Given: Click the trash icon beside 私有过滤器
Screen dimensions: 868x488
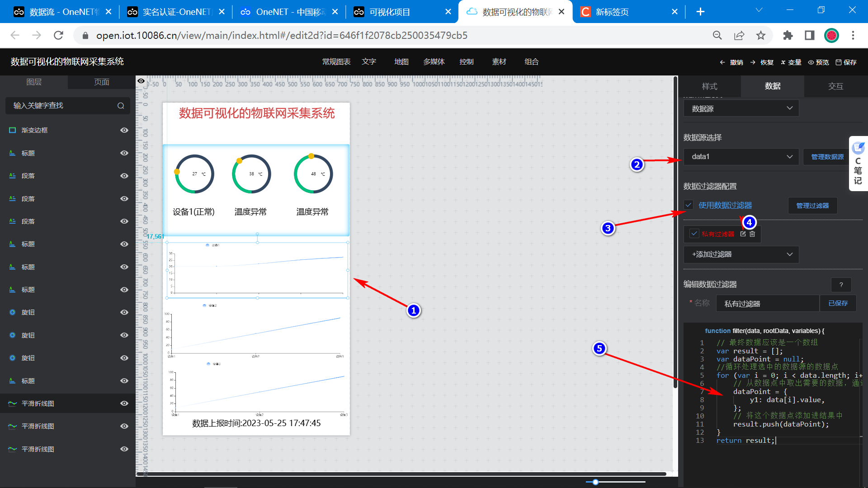Looking at the screenshot, I should (752, 234).
